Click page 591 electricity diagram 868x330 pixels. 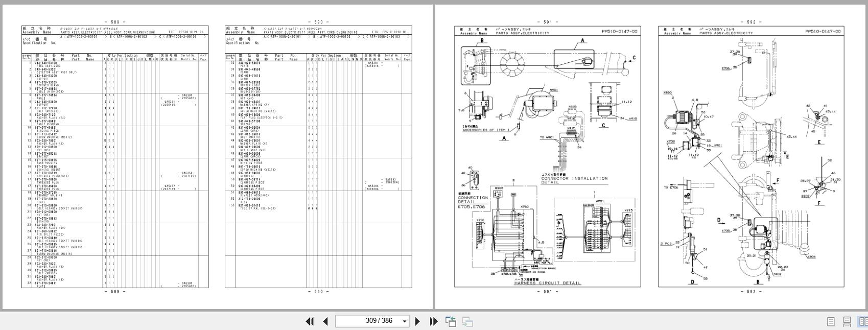point(548,157)
